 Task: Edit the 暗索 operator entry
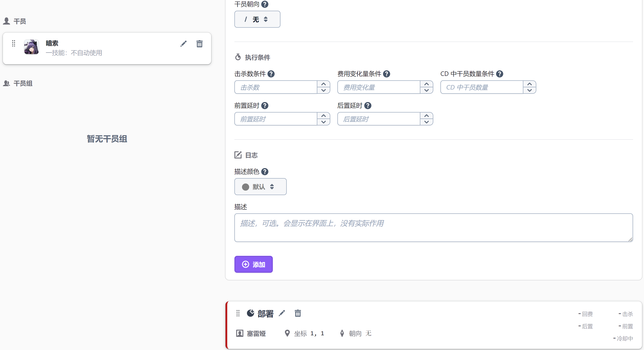(x=183, y=44)
